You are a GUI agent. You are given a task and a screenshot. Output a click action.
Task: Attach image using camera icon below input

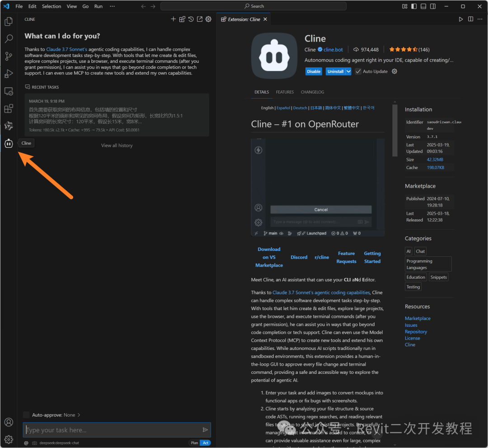coord(34,443)
